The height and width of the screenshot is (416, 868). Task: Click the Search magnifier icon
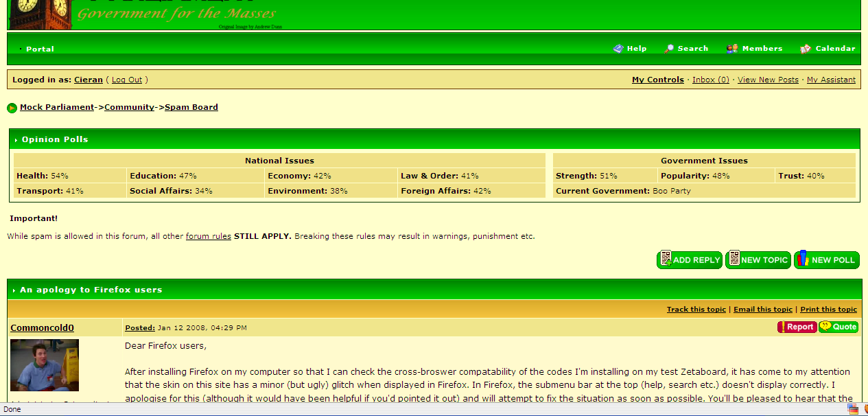[x=669, y=49]
